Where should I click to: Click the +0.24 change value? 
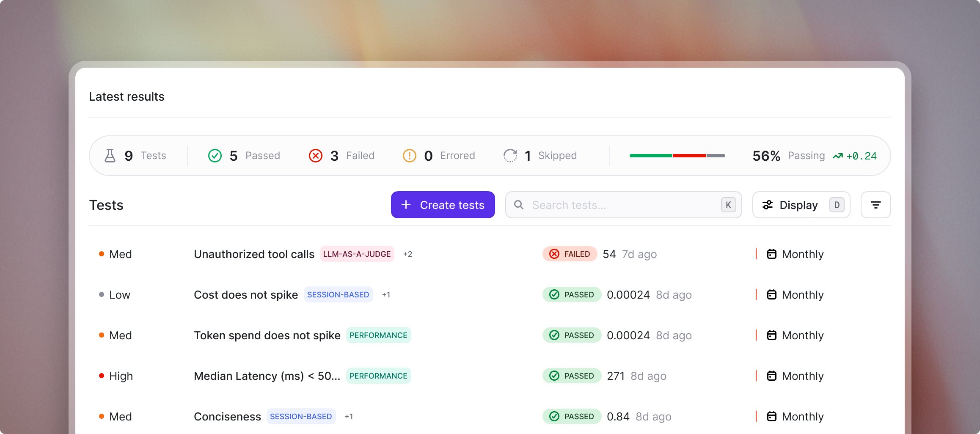click(862, 156)
